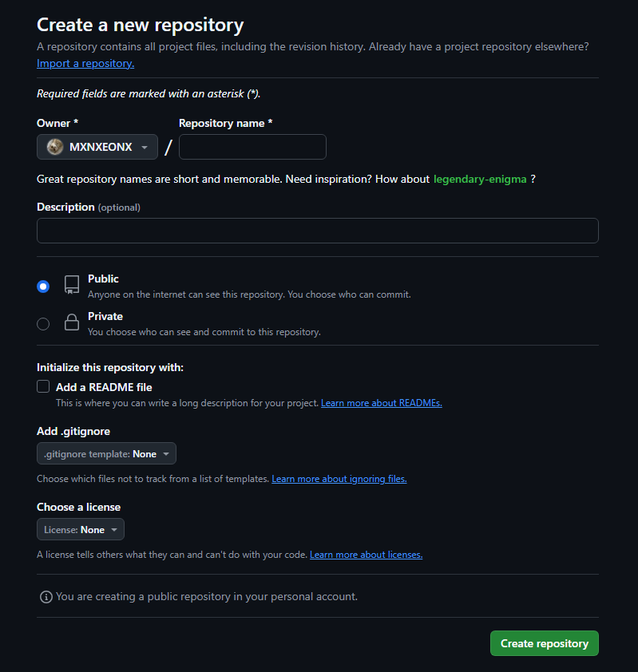Open the .gitignore template dropdown

pos(106,453)
